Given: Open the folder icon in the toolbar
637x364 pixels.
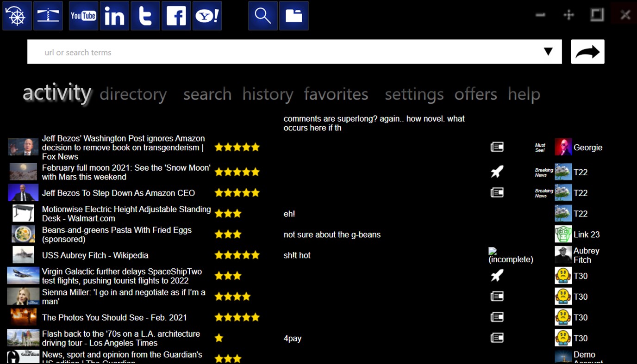Looking at the screenshot, I should tap(294, 15).
